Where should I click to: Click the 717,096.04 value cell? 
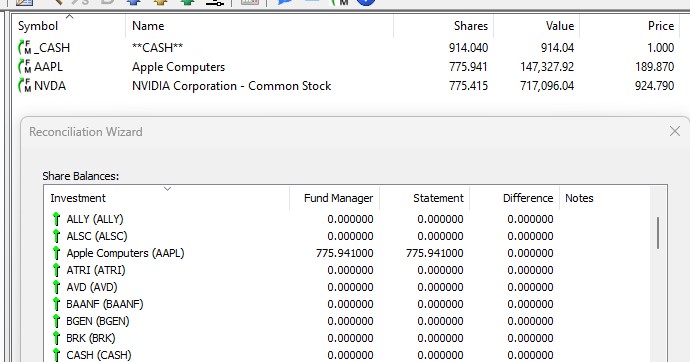(547, 86)
